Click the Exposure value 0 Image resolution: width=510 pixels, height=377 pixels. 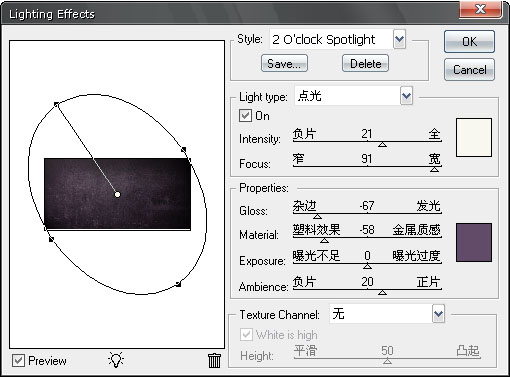(x=367, y=256)
